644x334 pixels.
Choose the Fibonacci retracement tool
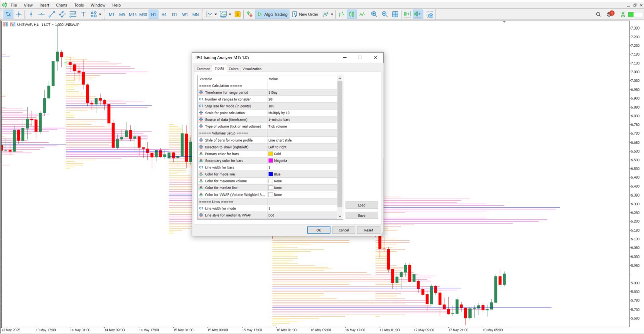[72, 14]
